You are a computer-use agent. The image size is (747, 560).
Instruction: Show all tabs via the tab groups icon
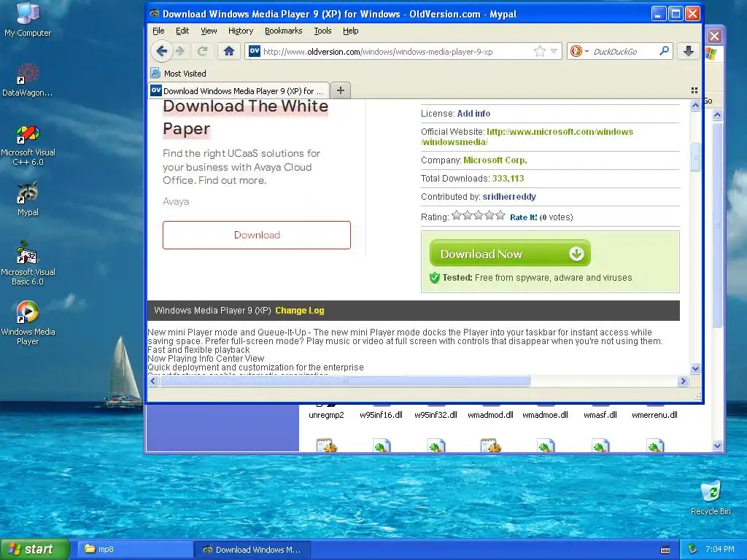[694, 90]
